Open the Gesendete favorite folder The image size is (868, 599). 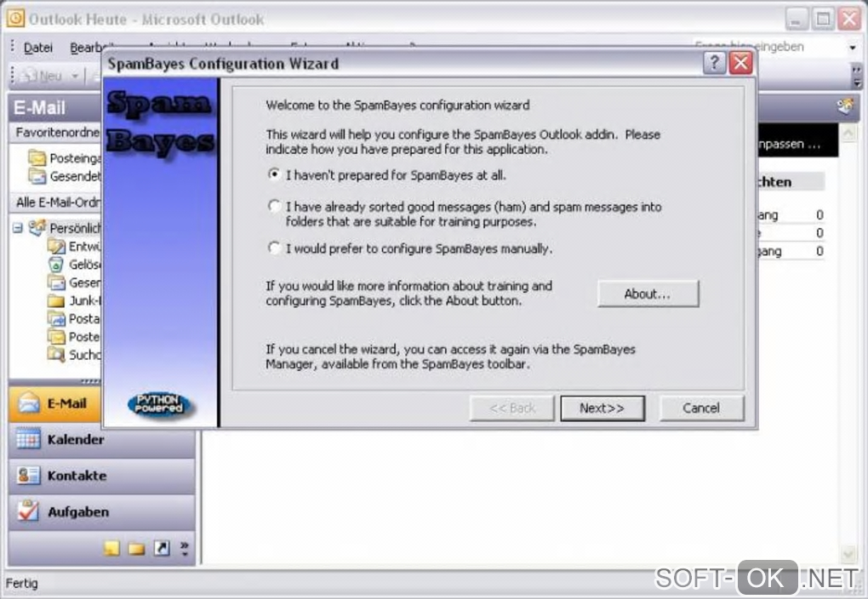click(x=65, y=176)
